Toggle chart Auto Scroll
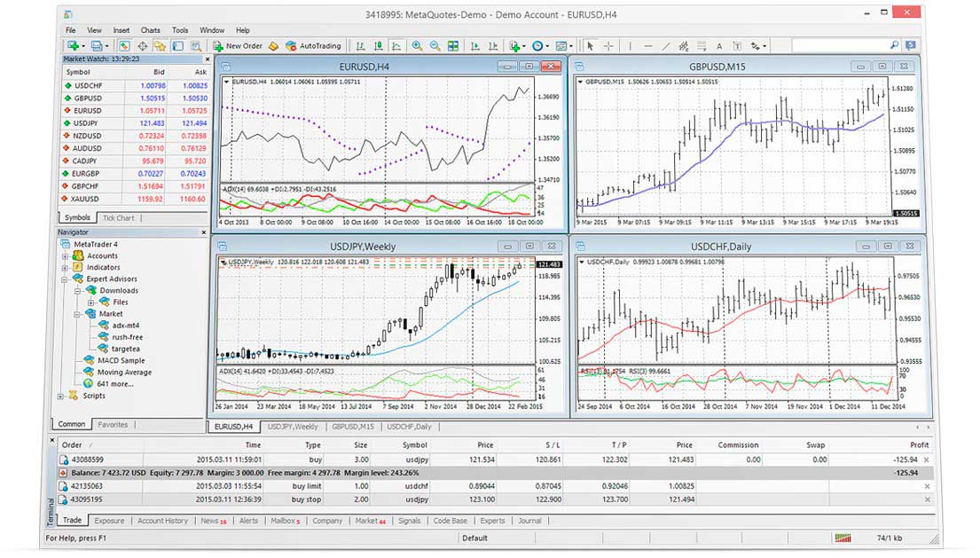 point(474,45)
